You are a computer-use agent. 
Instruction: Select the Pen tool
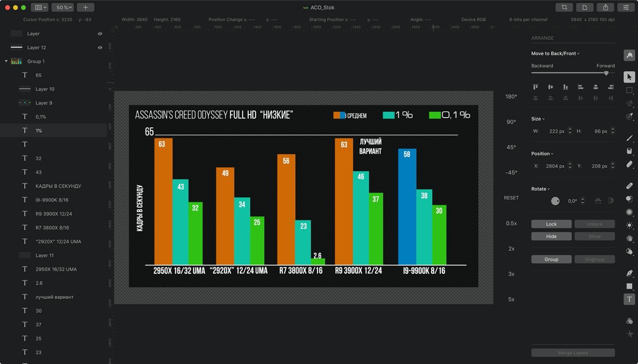point(629,273)
